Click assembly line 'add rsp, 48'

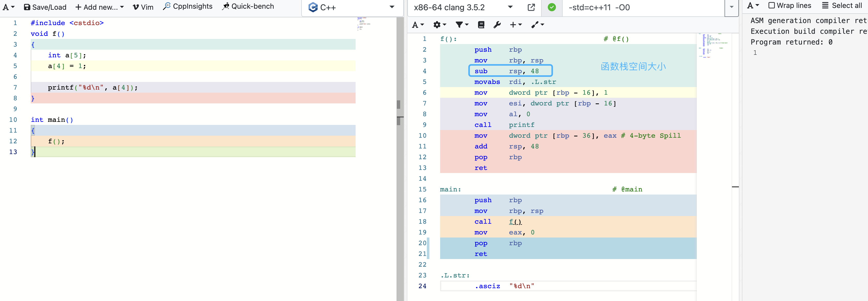[x=507, y=146]
